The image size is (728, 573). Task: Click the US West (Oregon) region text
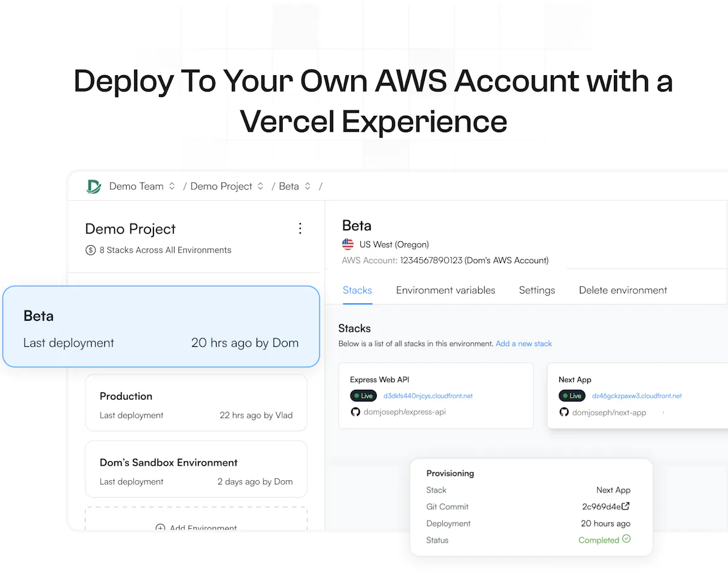pyautogui.click(x=394, y=244)
